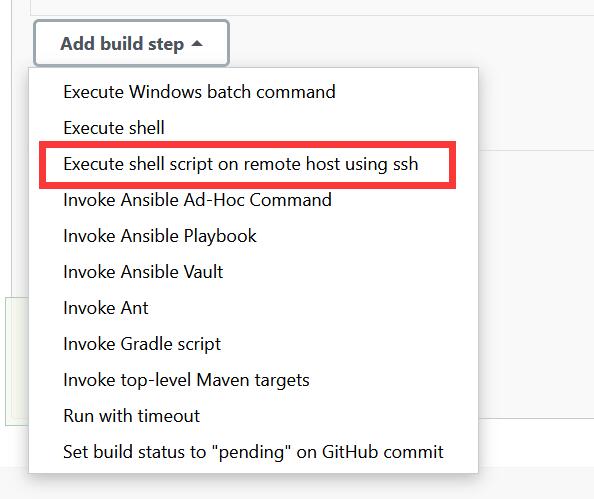Click the red-highlighted ssh remote host entry
Screen dimensions: 594x499
(x=247, y=165)
